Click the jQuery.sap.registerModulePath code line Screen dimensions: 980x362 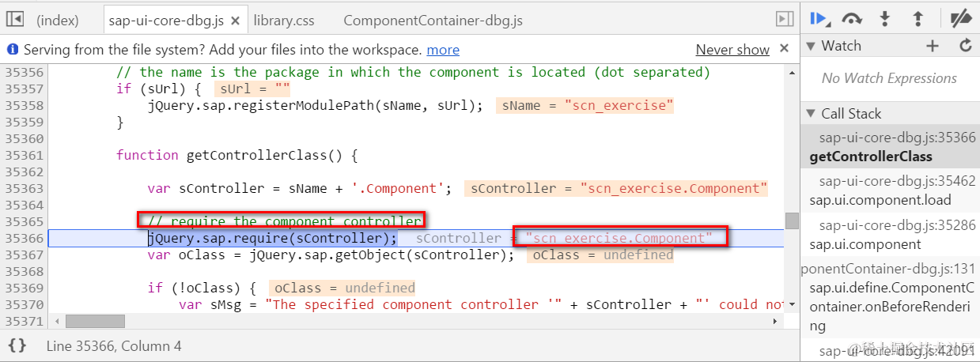[316, 106]
